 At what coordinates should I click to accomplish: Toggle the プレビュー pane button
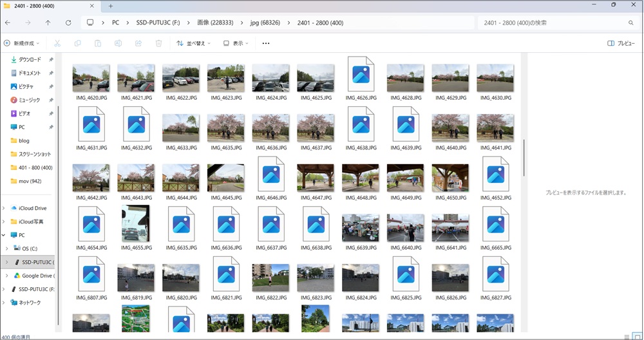click(x=621, y=43)
